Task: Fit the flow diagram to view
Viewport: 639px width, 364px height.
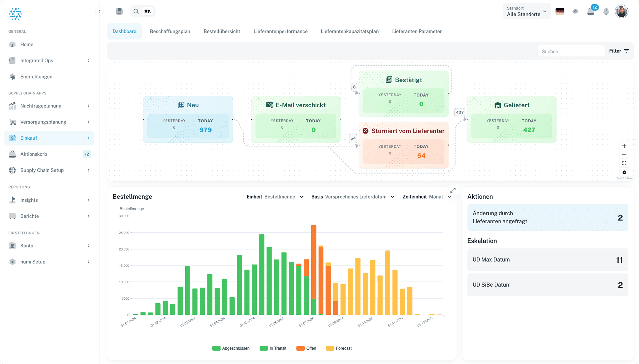Action: coord(624,163)
